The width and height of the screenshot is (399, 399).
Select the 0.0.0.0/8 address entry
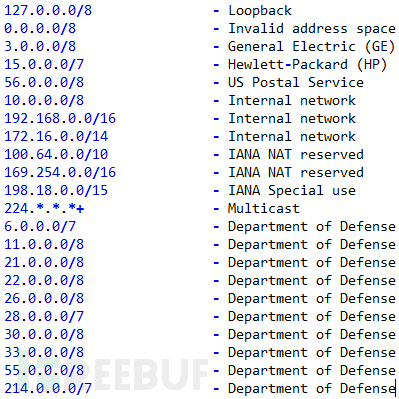pyautogui.click(x=40, y=29)
